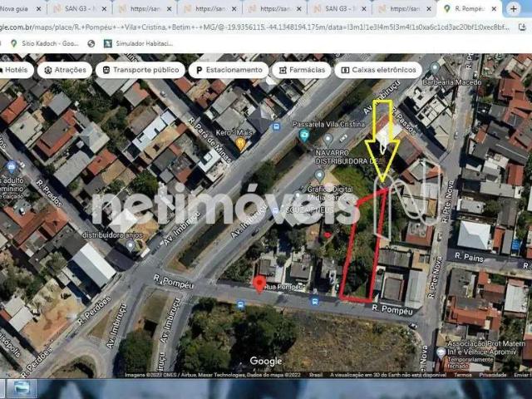Show Caixas eletrônicos on the map
The image size is (532, 399).
[x=377, y=70]
